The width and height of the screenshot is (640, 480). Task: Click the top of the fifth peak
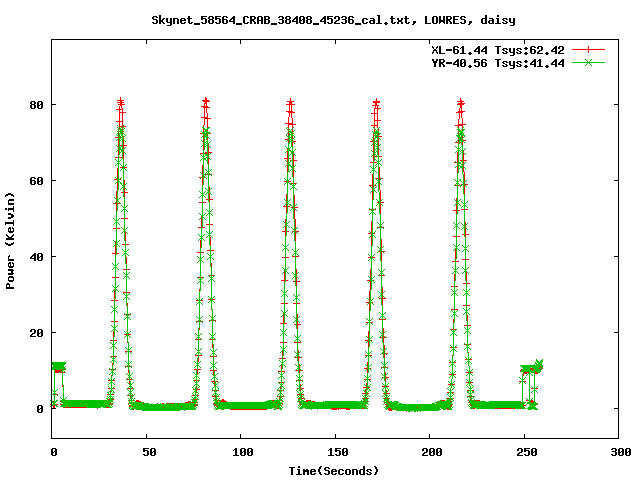pyautogui.click(x=460, y=102)
